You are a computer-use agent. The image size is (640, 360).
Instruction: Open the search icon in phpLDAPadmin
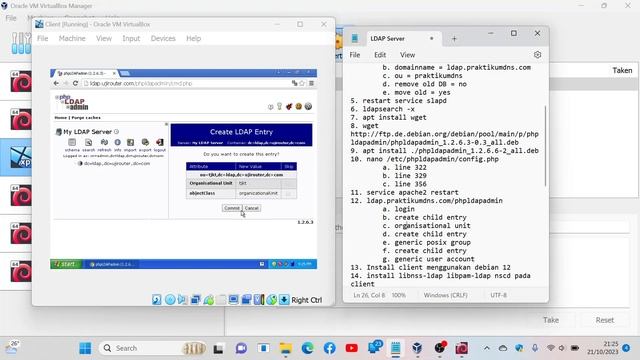pyautogui.click(x=88, y=142)
